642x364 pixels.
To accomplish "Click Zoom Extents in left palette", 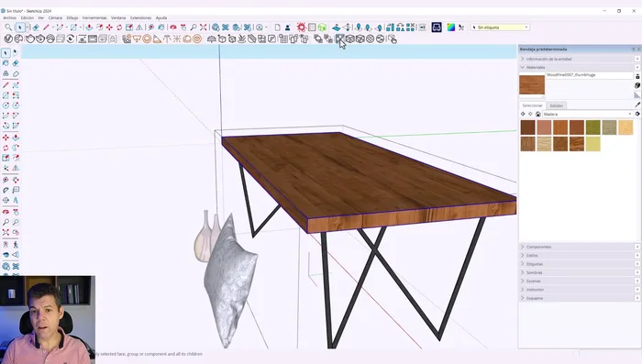I will click(x=6, y=233).
